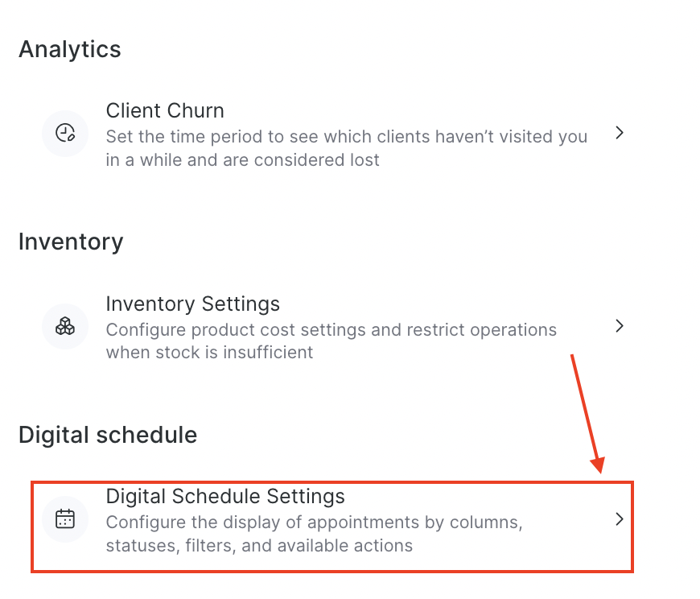
Task: Click the Analytics section heading
Action: pos(70,49)
